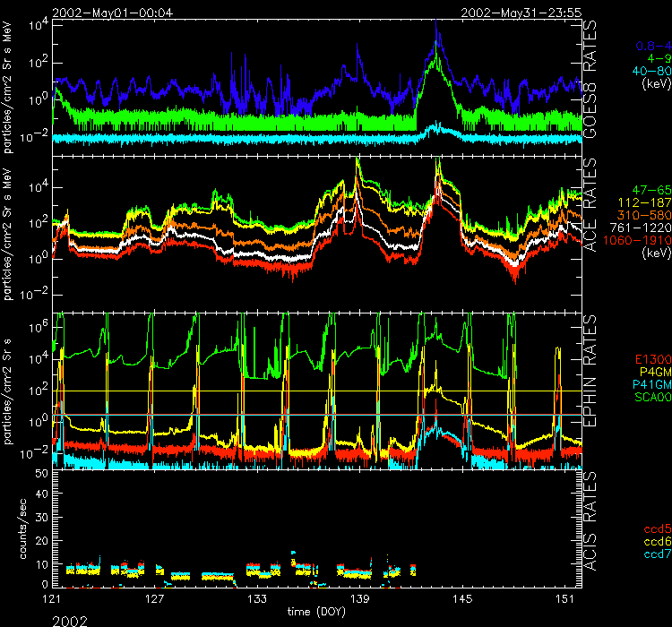Click the yellow 112-187 ACE legend entry
The height and width of the screenshot is (627, 672).
(x=643, y=203)
